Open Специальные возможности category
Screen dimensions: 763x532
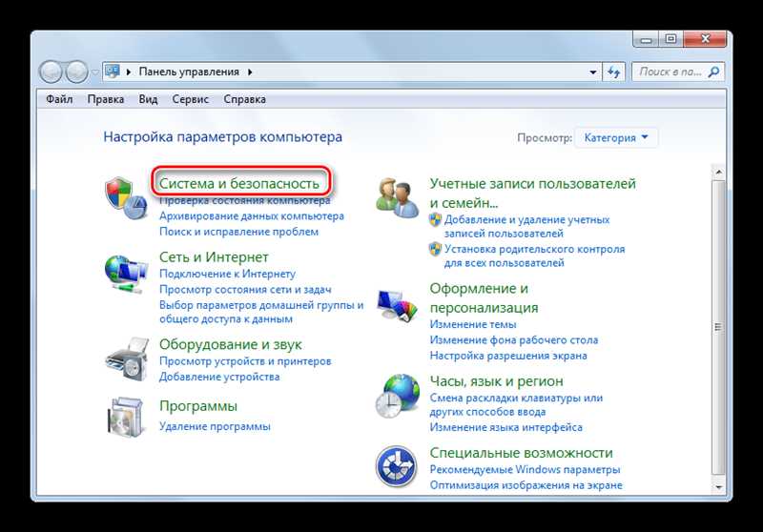521,453
